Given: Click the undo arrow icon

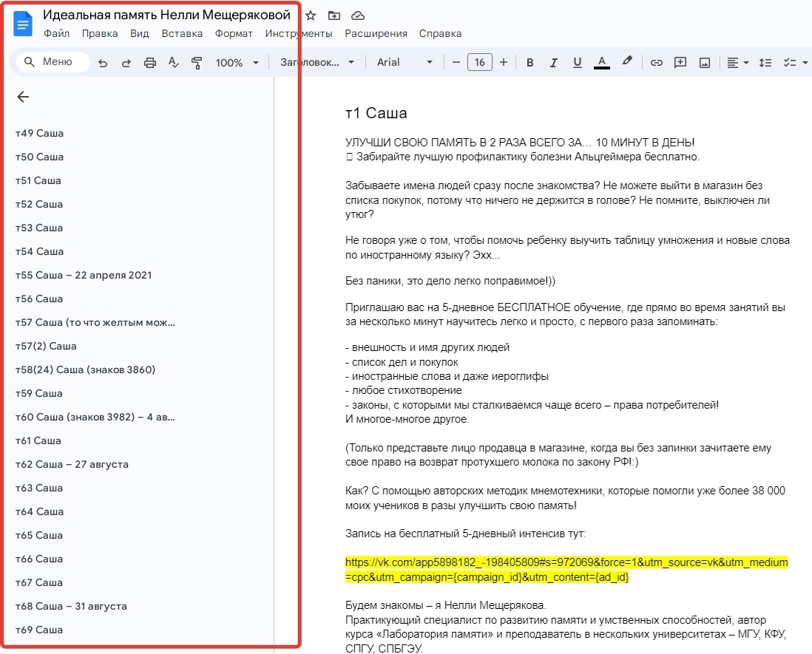Looking at the screenshot, I should click(103, 63).
